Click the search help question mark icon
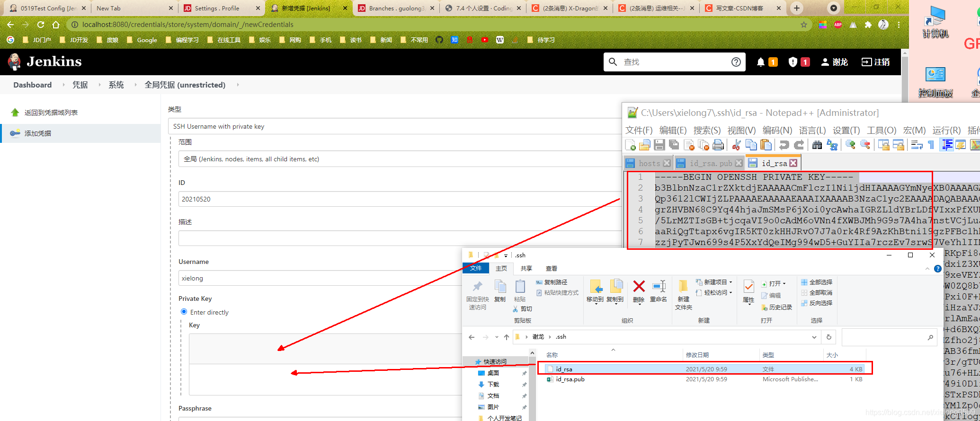980x421 pixels. (736, 62)
